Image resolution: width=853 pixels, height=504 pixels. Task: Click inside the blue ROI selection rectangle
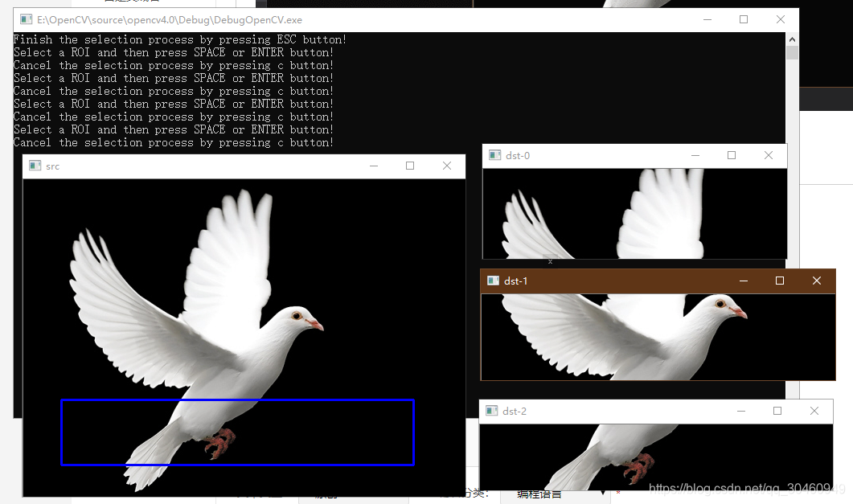coord(237,432)
